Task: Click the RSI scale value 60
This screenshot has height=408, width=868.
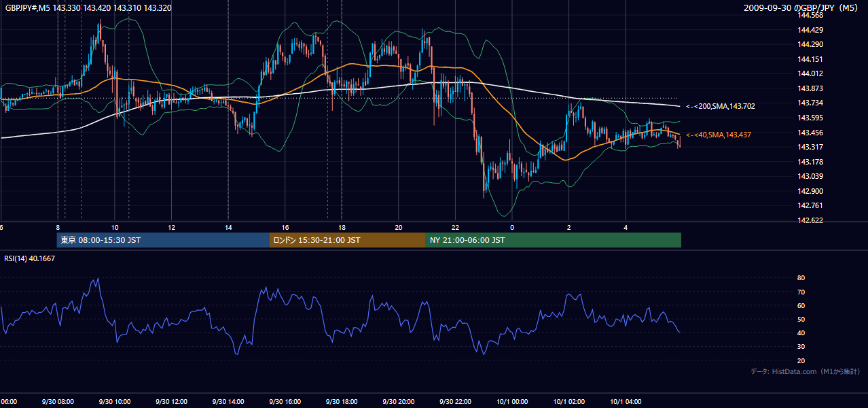Action: 801,305
